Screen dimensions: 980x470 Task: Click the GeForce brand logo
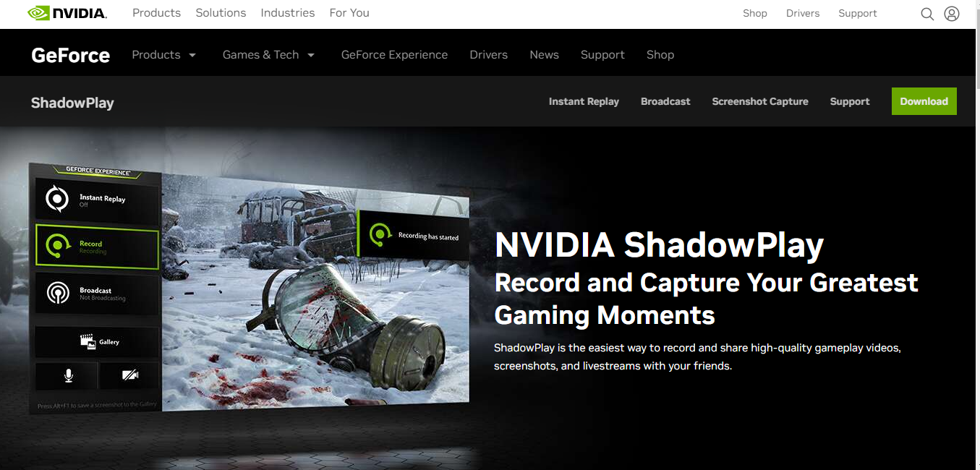(x=71, y=56)
